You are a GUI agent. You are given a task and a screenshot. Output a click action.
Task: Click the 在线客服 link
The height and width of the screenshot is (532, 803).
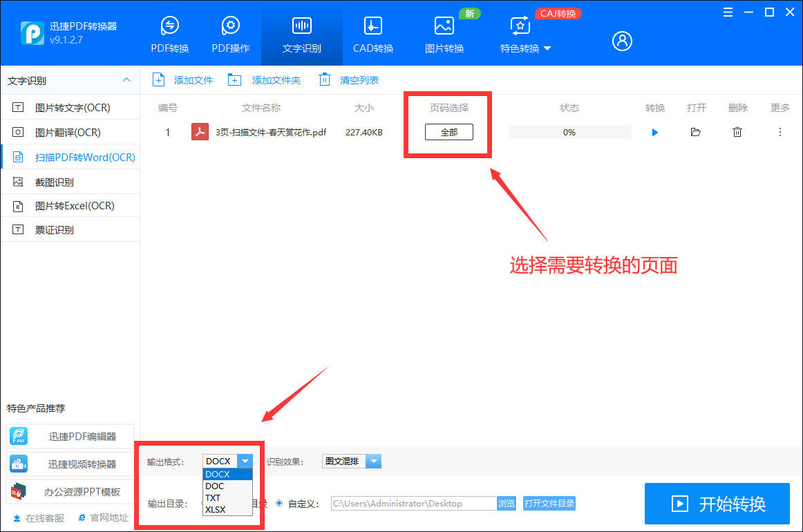click(39, 518)
